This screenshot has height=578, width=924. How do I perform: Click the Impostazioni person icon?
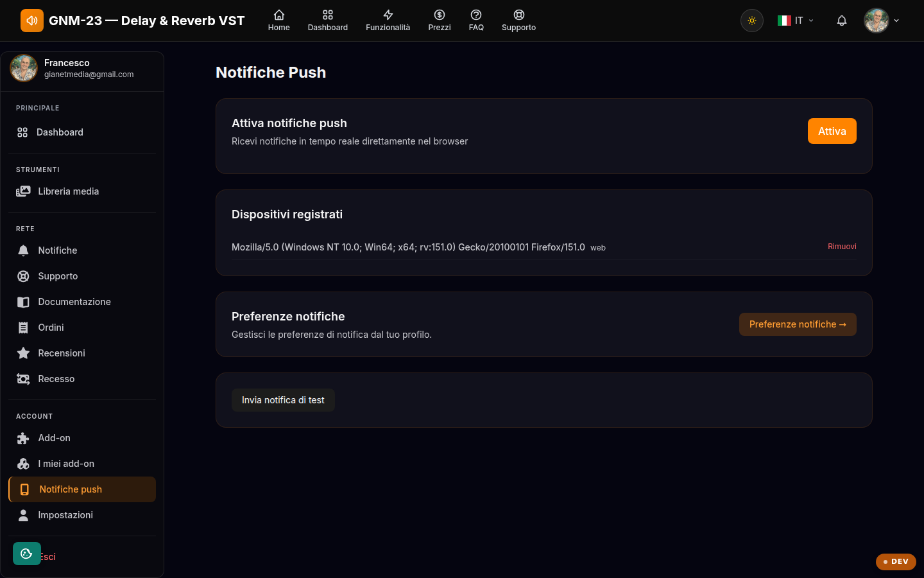point(23,515)
